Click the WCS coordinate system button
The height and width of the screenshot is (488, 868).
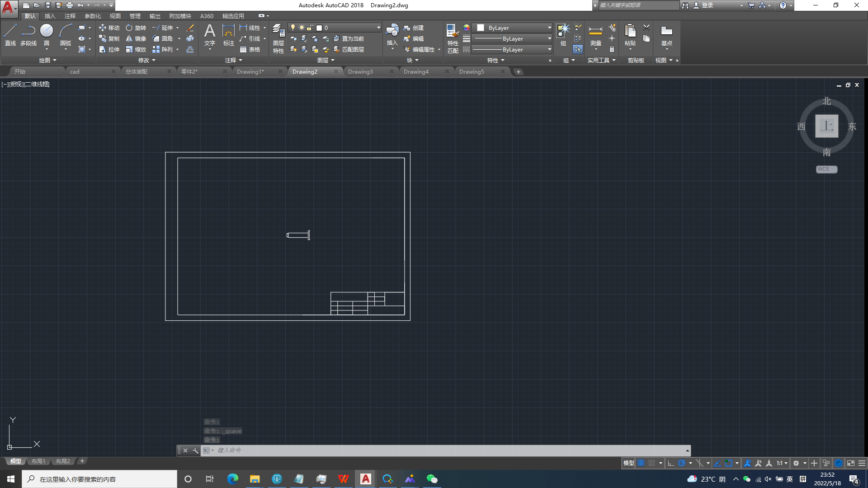pyautogui.click(x=826, y=169)
